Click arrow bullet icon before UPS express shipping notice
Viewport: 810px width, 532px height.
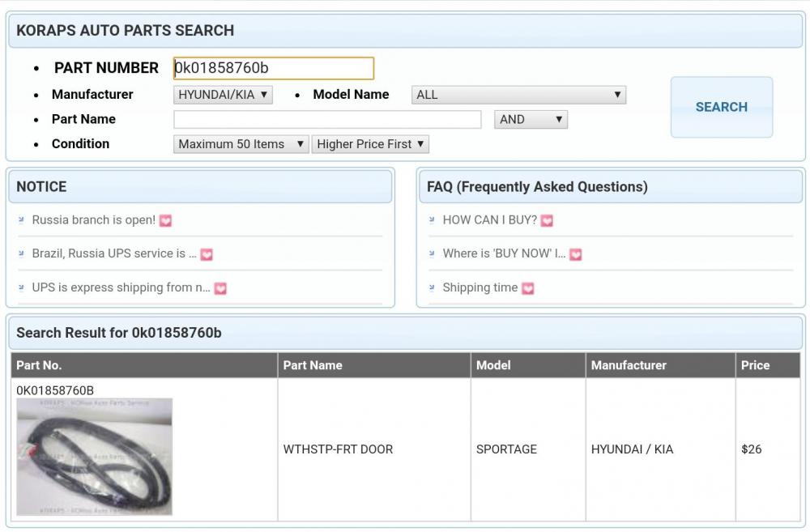(21, 287)
